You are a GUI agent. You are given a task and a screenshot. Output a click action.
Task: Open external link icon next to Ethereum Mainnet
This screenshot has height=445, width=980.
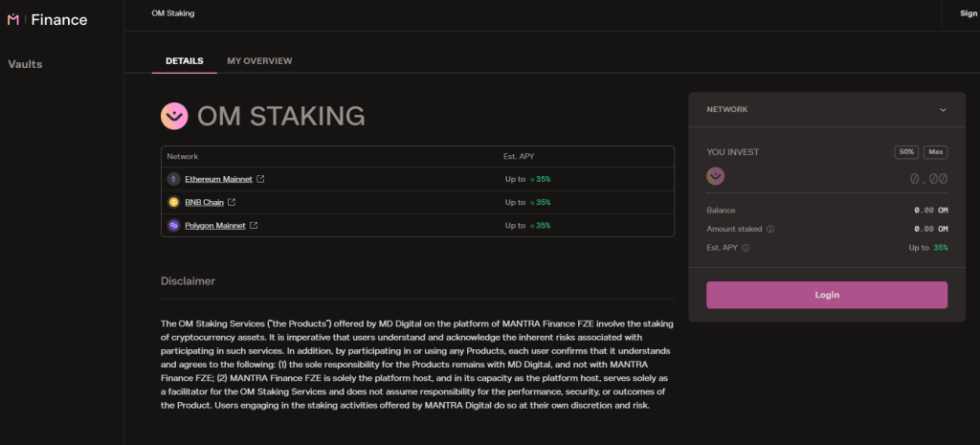260,179
